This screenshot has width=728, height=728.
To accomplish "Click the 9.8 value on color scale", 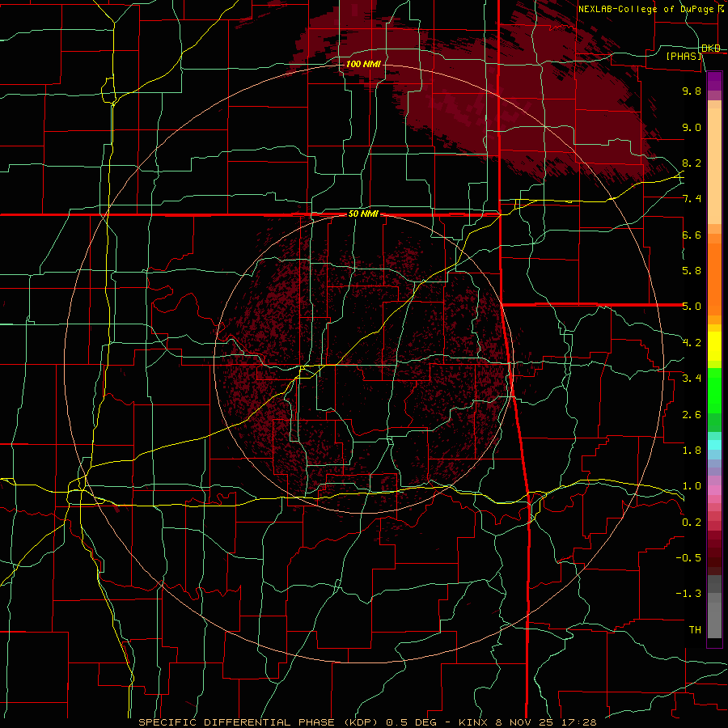I will coord(692,91).
